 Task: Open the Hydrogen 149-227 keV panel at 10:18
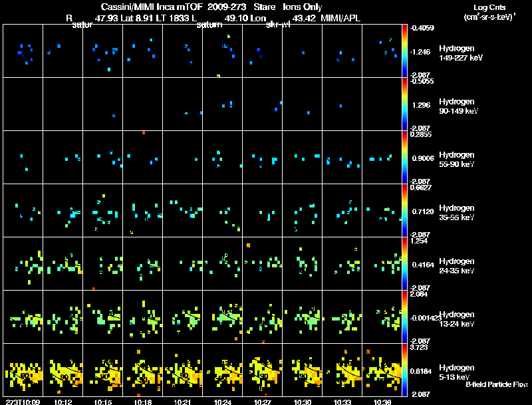pyautogui.click(x=143, y=51)
